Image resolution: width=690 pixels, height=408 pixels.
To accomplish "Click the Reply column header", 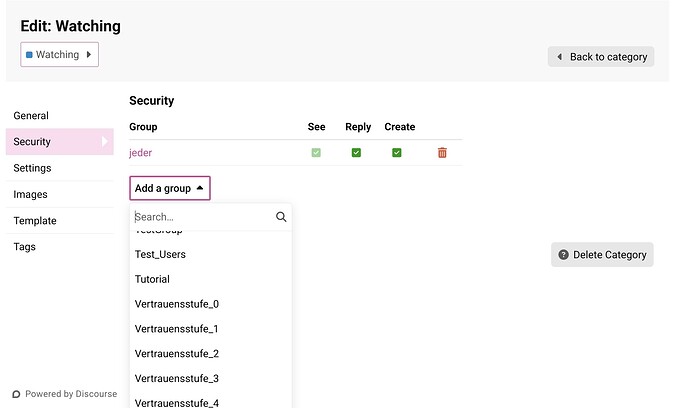I will tap(358, 127).
